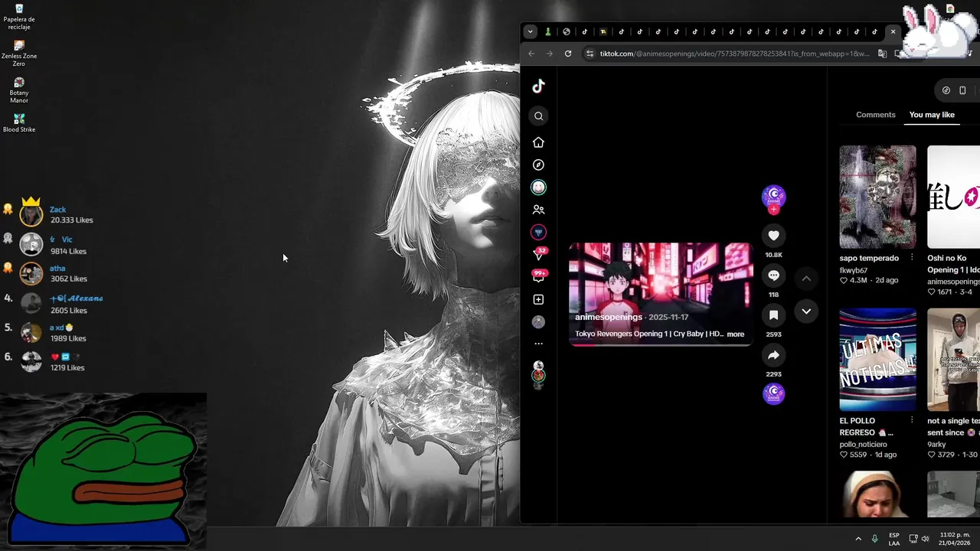Like the Tokyo Revengers video heart icon
The width and height of the screenshot is (980, 551).
[x=773, y=236]
